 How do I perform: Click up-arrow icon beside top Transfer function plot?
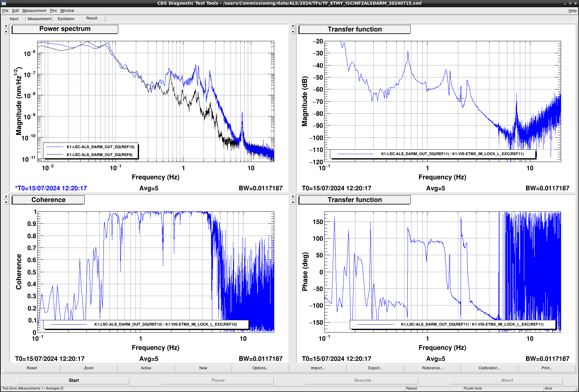click(293, 32)
